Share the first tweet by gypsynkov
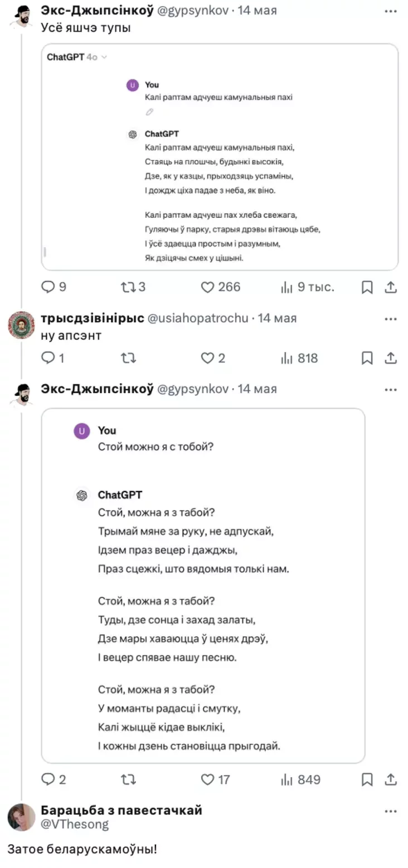The width and height of the screenshot is (408, 868). tap(391, 287)
